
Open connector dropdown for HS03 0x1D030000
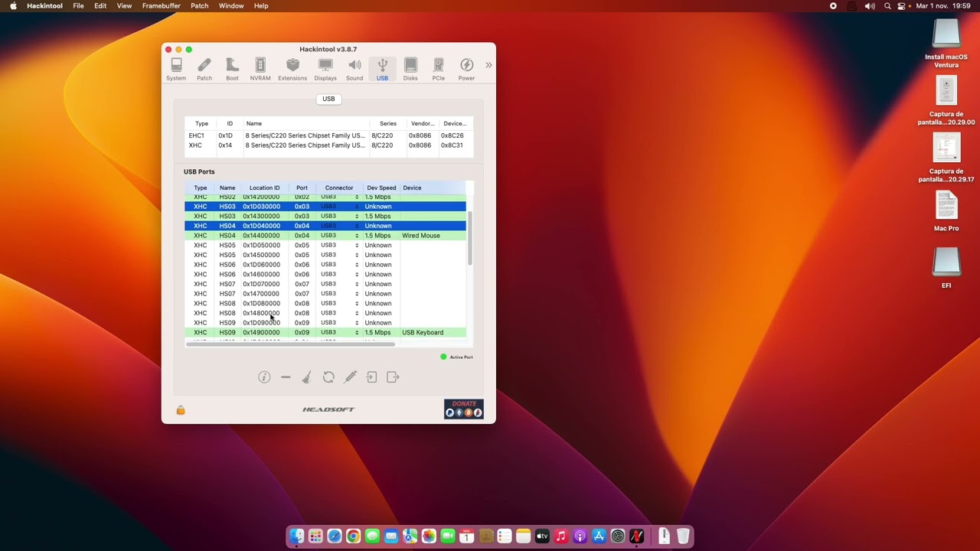click(x=339, y=207)
